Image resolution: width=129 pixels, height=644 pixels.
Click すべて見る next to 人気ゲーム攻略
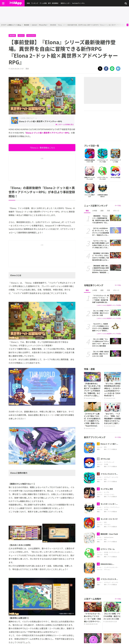(x=118, y=599)
